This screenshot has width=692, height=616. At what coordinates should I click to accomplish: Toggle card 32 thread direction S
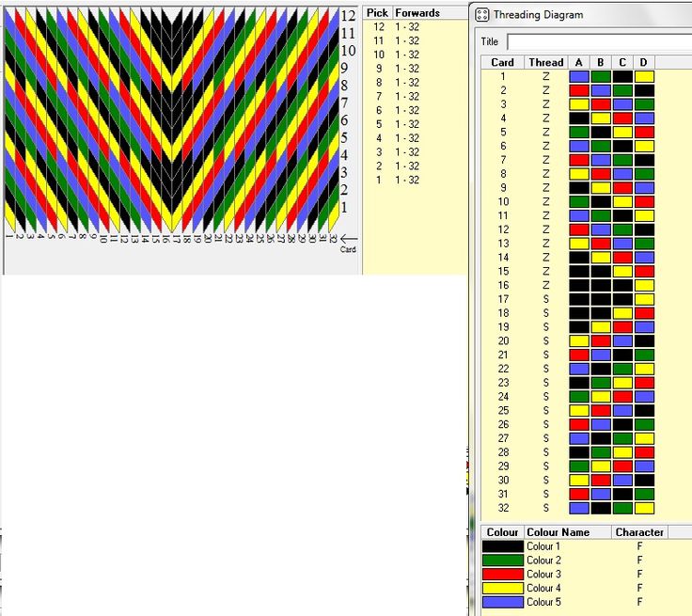pos(546,508)
